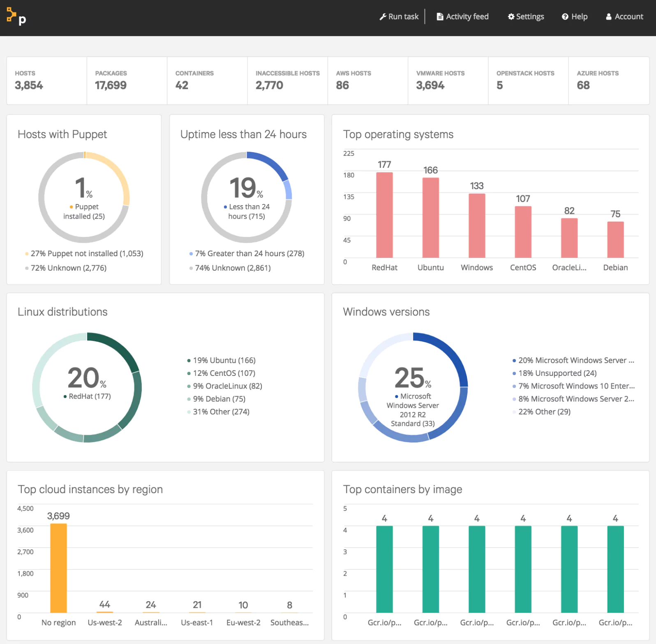This screenshot has height=644, width=656.
Task: Open the Activity feed page
Action: pos(462,17)
